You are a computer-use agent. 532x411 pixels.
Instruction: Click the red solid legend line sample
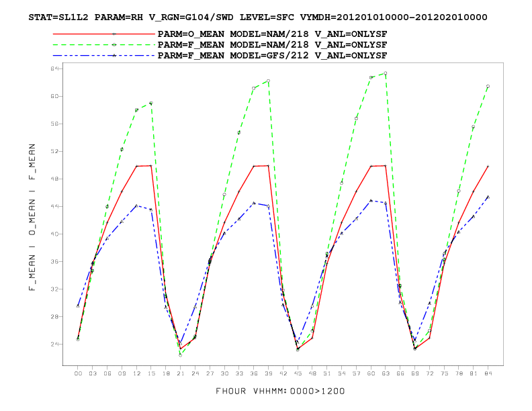pyautogui.click(x=104, y=34)
